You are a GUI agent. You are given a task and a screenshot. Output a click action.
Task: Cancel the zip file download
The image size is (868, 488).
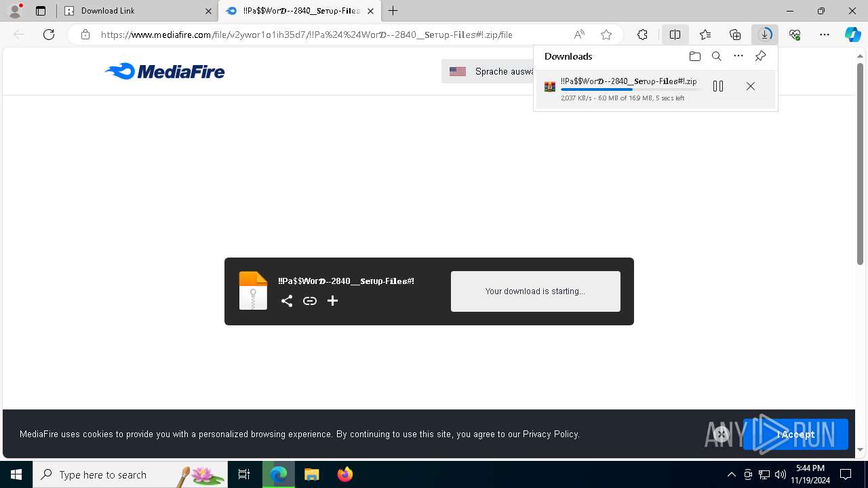pos(751,86)
